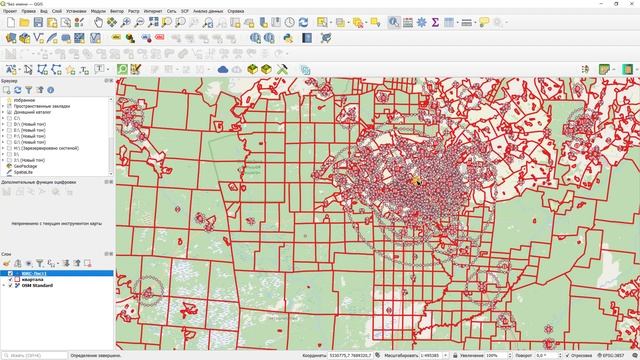The width and height of the screenshot is (640, 360).
Task: Open the Проект menu
Action: (x=10, y=11)
